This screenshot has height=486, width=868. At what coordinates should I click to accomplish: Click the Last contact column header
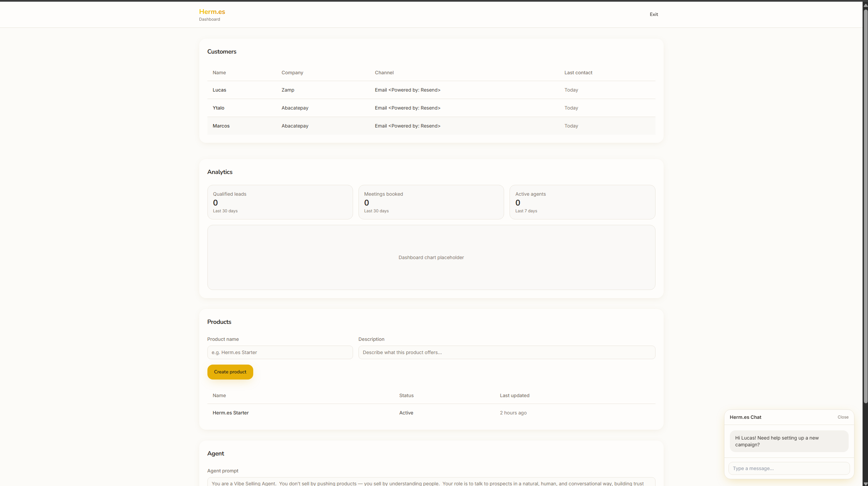578,73
